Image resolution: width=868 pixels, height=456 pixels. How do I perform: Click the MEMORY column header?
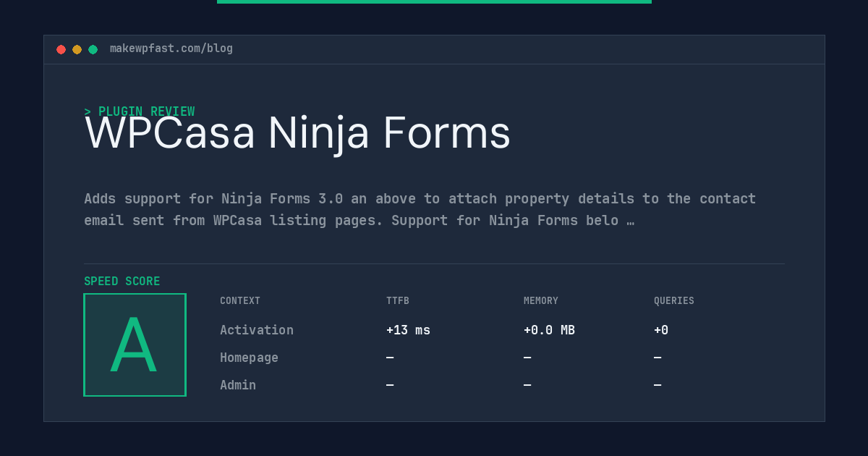pos(541,301)
